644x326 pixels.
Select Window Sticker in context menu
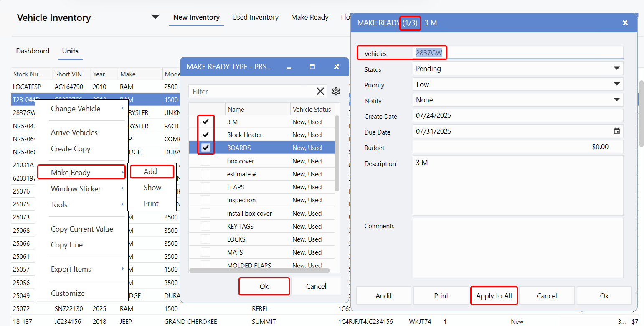click(76, 189)
